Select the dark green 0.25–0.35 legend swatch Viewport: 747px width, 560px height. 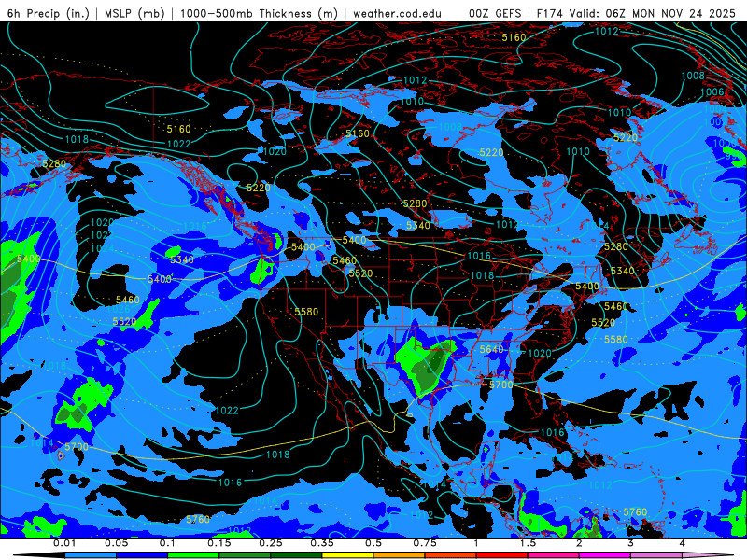click(x=296, y=555)
